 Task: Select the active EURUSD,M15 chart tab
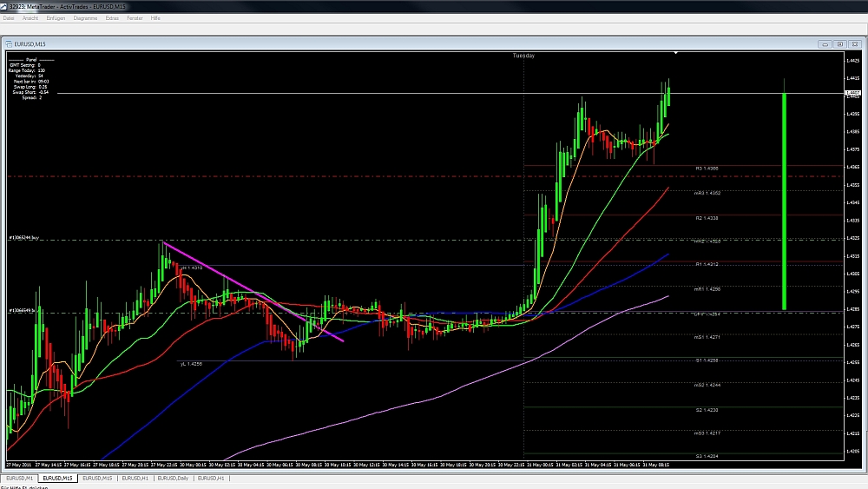57,478
